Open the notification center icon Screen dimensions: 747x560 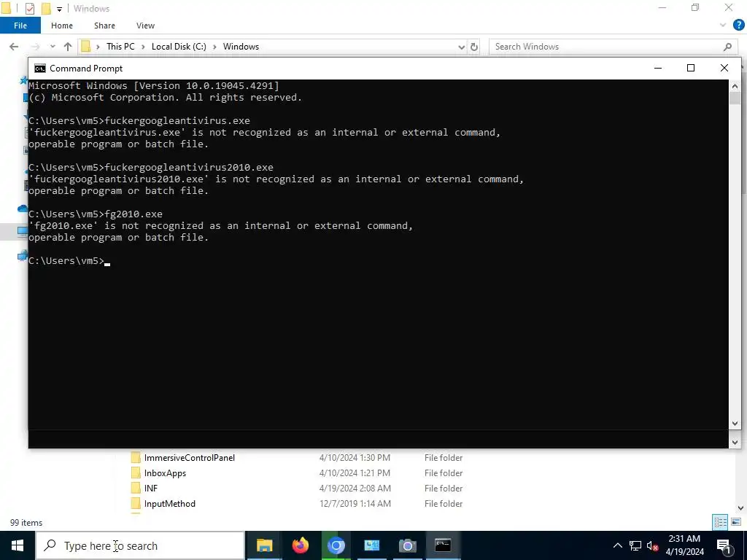[724, 545]
